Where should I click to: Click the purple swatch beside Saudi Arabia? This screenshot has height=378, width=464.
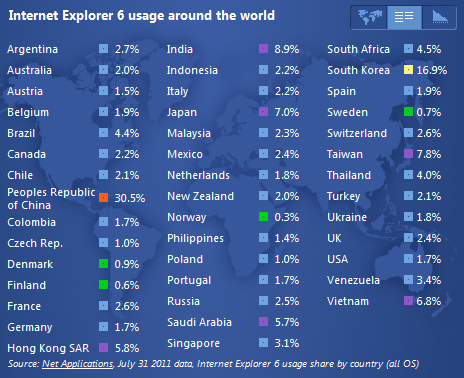click(263, 322)
